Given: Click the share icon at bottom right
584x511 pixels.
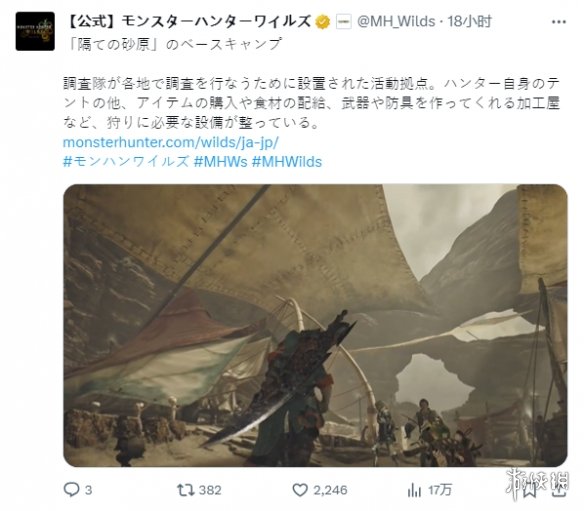Looking at the screenshot, I should coord(558,490).
